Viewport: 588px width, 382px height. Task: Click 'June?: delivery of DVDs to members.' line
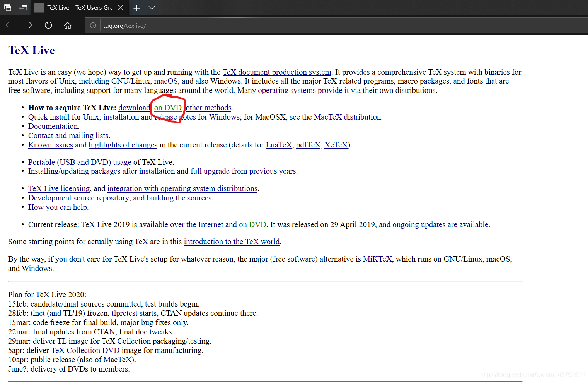click(x=69, y=369)
